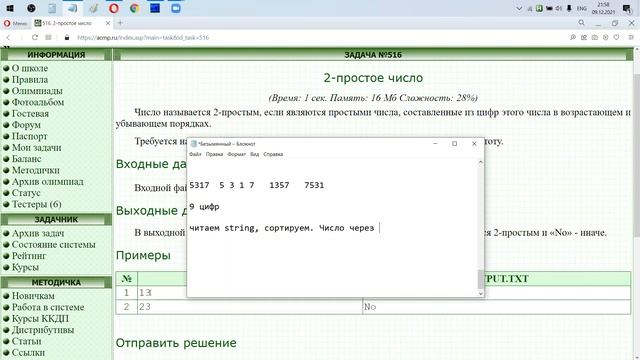This screenshot has height=360, width=640.
Task: Take a snapshot with camera icon
Action: [595, 37]
